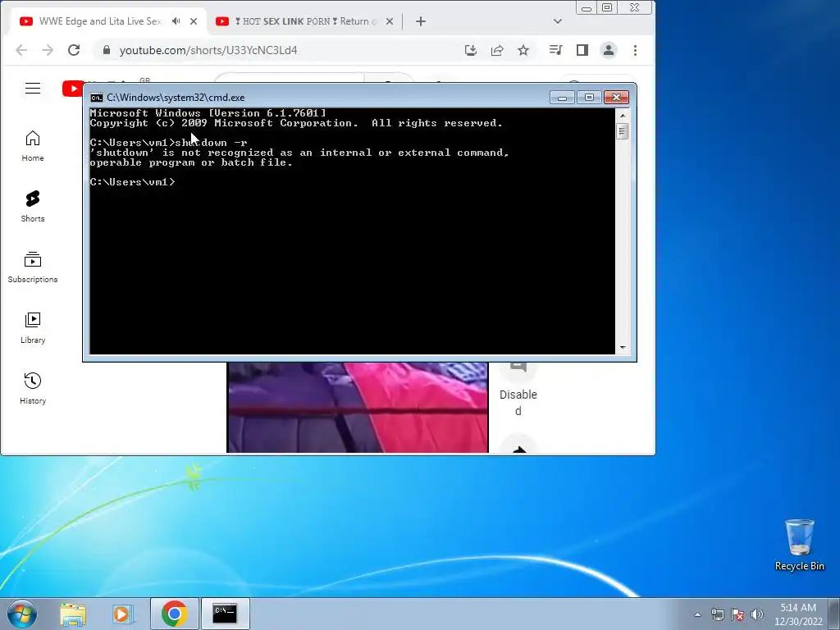Switch to Chrome from taskbar
Image resolution: width=840 pixels, height=630 pixels.
click(x=174, y=614)
